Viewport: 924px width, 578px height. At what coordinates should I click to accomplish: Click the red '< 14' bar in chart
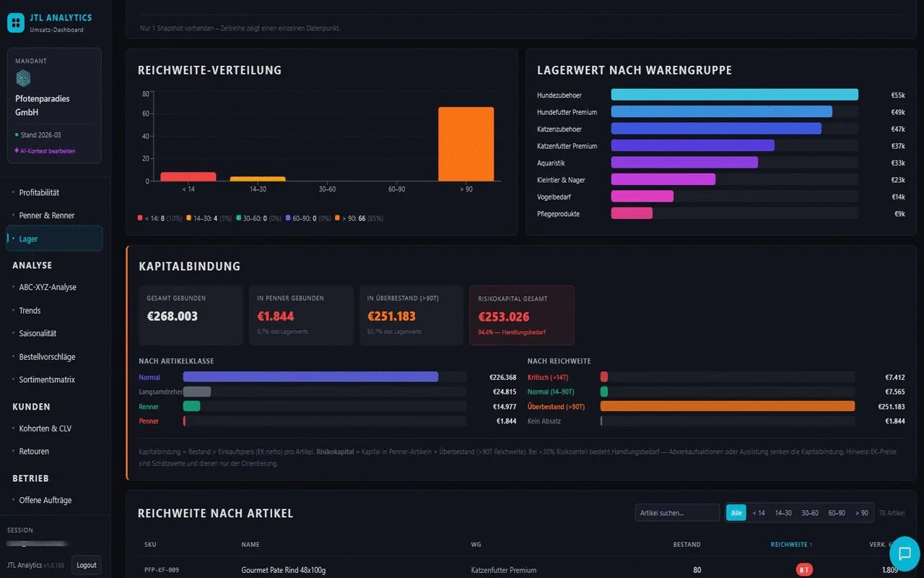click(x=188, y=176)
